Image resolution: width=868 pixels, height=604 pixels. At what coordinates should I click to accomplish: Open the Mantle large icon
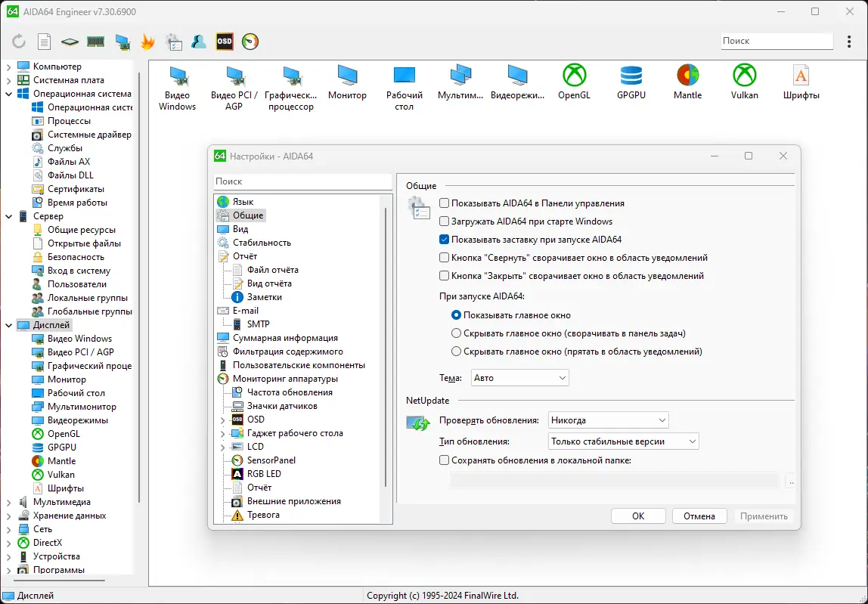point(687,82)
